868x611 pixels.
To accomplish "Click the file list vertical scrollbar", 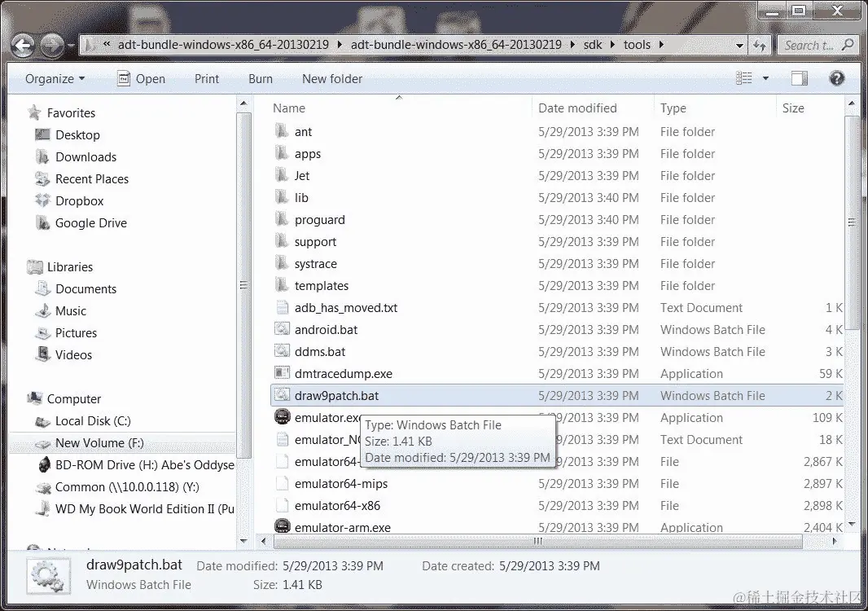I will point(852,222).
